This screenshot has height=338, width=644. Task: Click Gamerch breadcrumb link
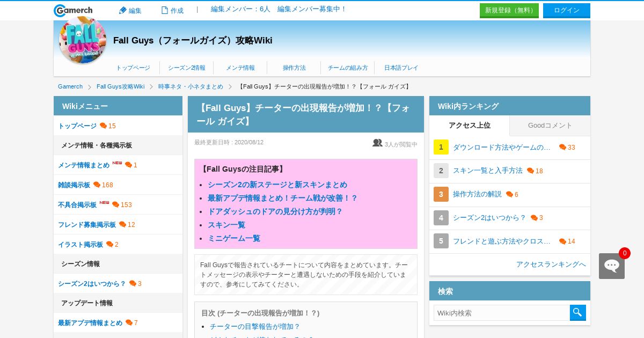coord(70,87)
